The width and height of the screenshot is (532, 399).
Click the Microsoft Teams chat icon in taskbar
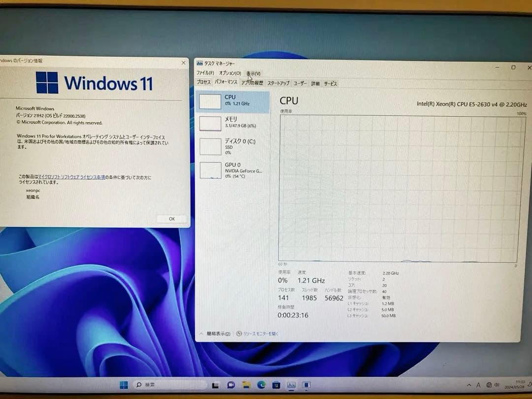pos(231,385)
